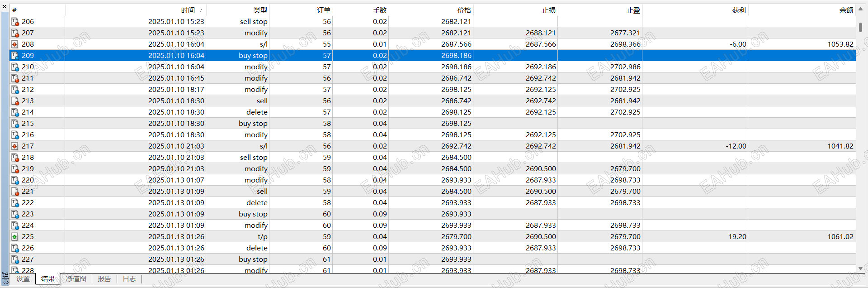868x288 pixels.
Task: Click the s/l icon in row 217
Action: pos(15,146)
